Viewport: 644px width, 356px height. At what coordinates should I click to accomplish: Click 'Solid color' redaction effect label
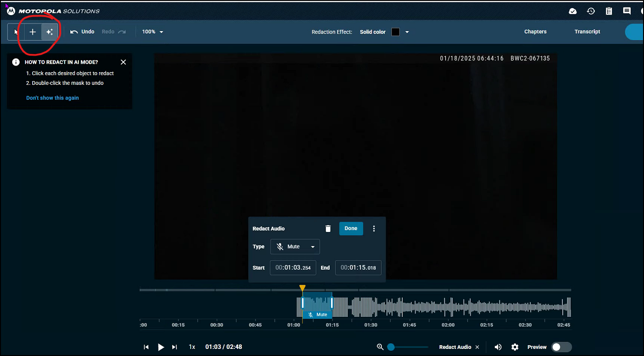(373, 32)
